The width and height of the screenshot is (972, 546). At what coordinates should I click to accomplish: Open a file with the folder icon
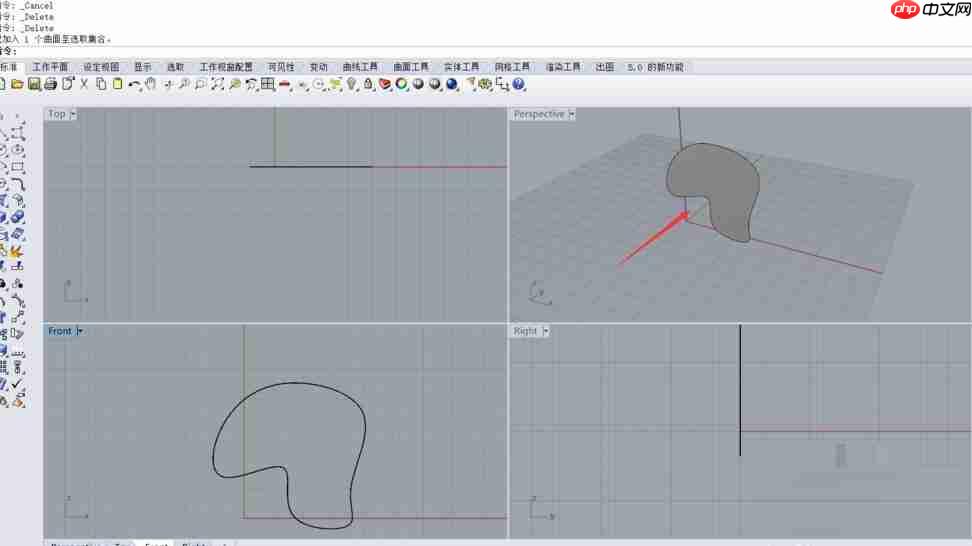click(x=17, y=84)
